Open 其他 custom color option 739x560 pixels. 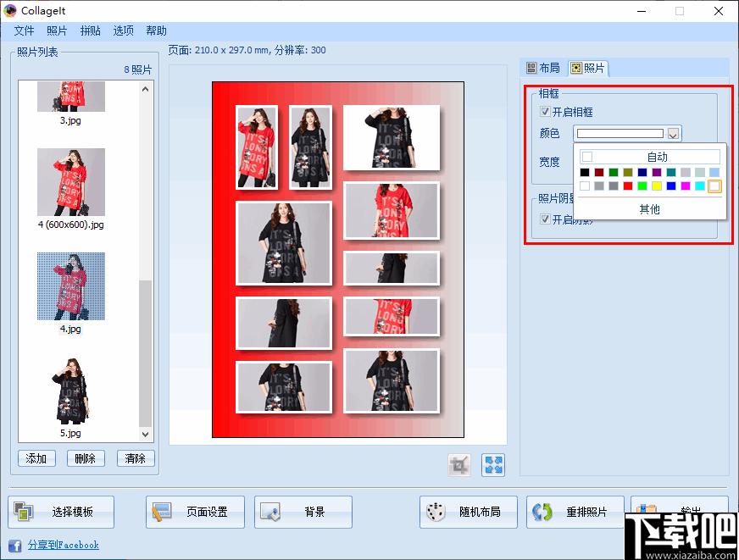tap(650, 209)
